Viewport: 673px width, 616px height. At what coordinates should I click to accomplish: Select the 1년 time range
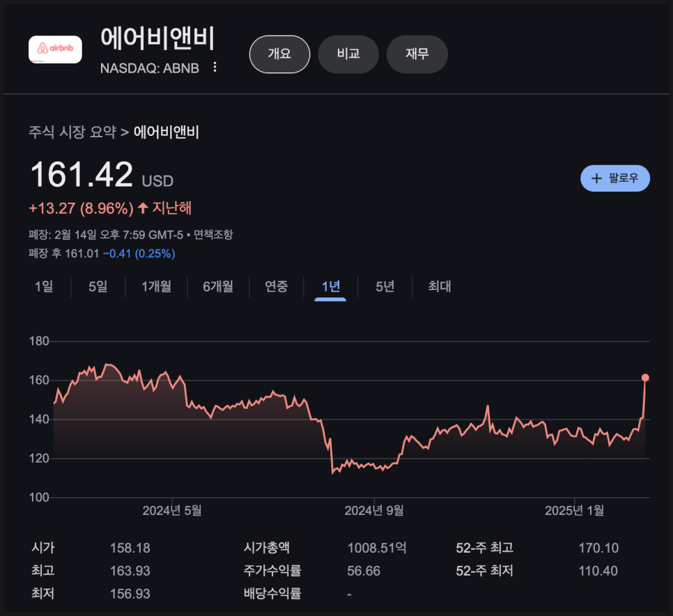[x=330, y=286]
